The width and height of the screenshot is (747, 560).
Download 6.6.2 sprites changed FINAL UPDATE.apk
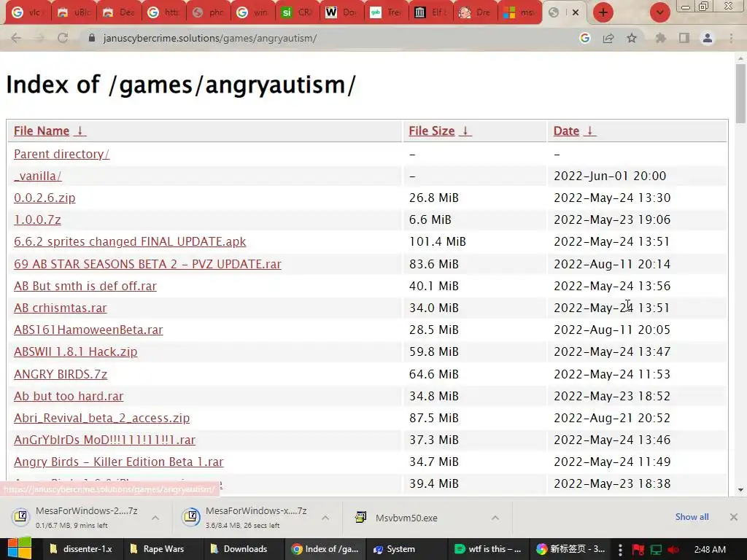point(130,242)
